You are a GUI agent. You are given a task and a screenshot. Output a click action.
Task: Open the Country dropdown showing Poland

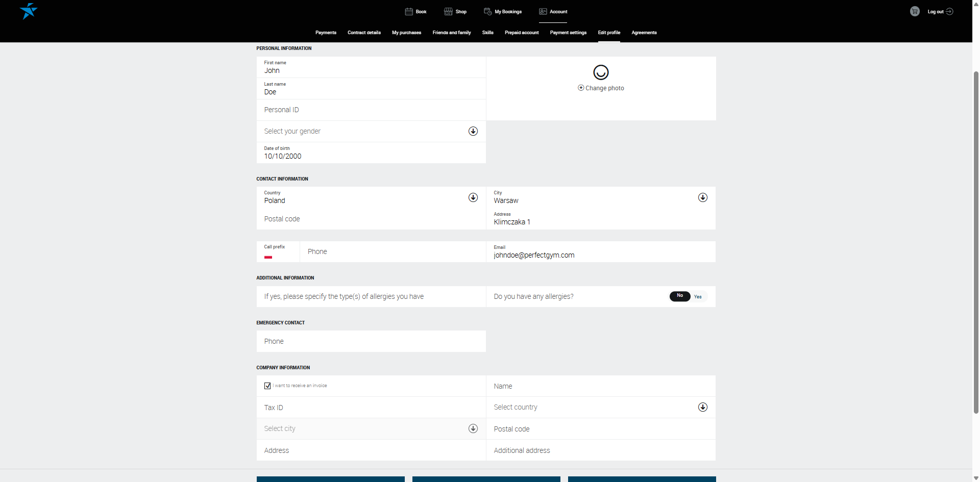pos(473,197)
